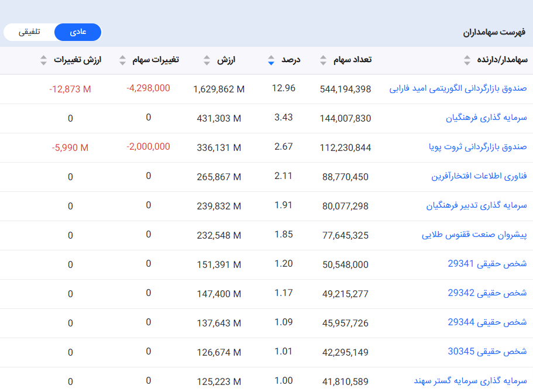Screen dimensions: 533x392
Task: Open صندوق بازارگردانی الگوریتمی امید فارابی link
Action: 458,89
